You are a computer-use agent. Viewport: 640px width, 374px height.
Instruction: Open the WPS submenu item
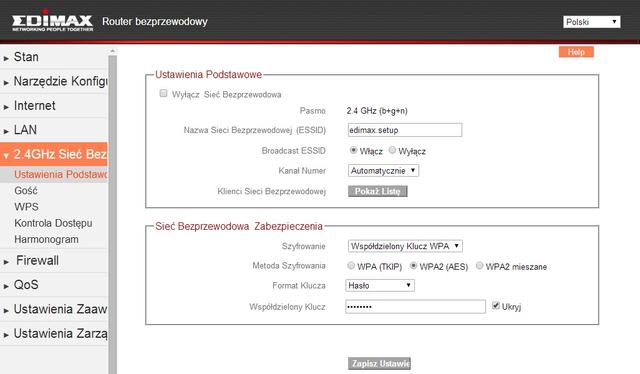pyautogui.click(x=26, y=207)
